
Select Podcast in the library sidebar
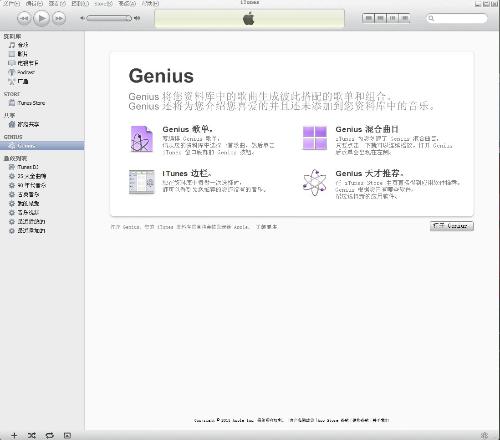[x=22, y=72]
